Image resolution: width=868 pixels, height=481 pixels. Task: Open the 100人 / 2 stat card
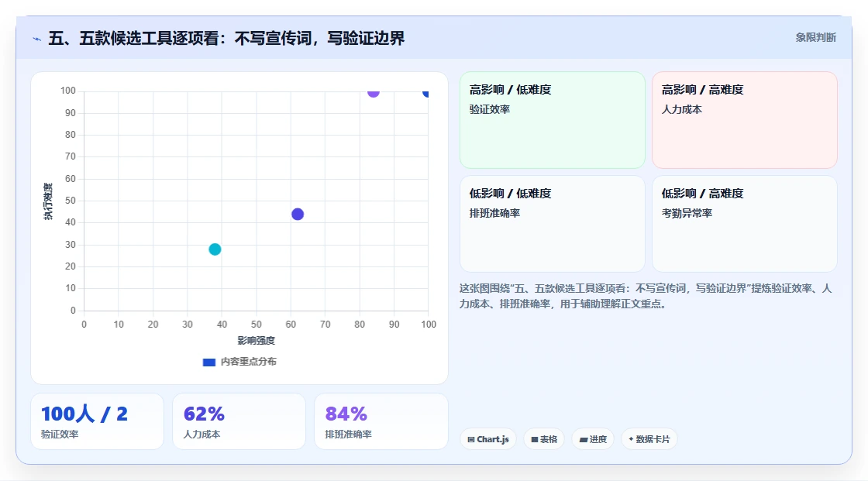[x=98, y=421]
